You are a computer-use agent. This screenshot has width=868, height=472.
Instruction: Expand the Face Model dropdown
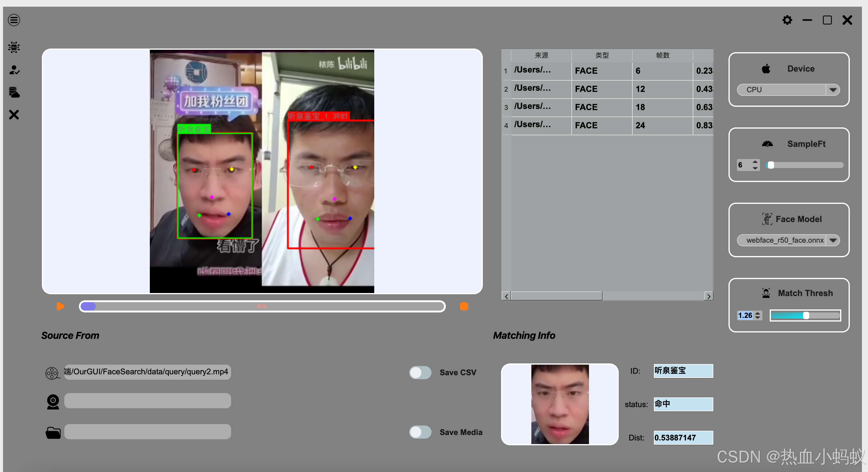(x=833, y=240)
